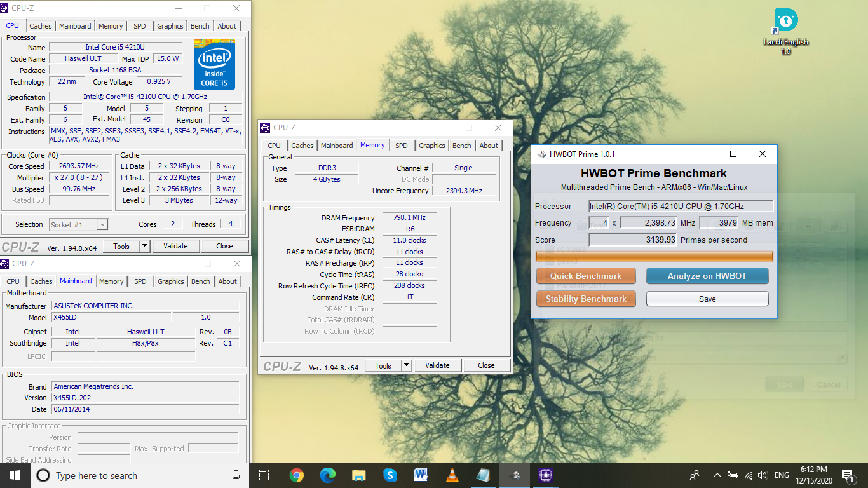Click the Score value 3139.93 field

tap(632, 240)
